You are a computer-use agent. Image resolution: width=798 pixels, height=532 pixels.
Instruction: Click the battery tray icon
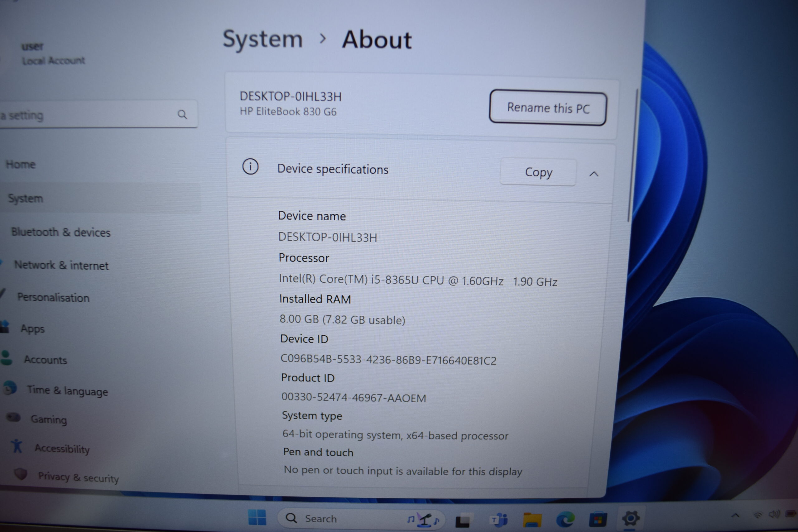(791, 514)
